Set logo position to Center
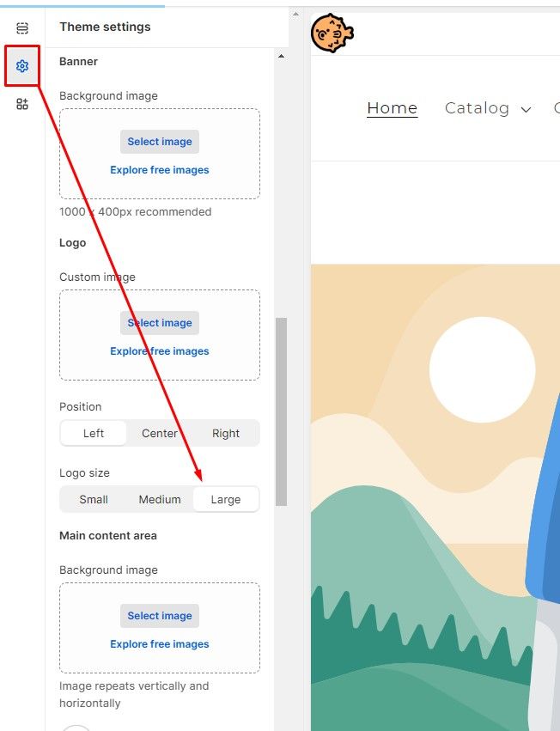Image resolution: width=560 pixels, height=731 pixels. (x=160, y=433)
